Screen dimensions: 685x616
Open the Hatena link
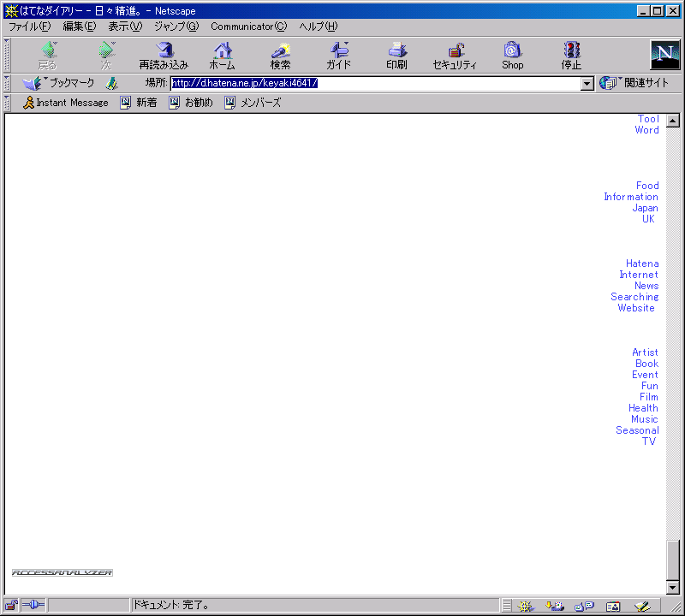click(642, 264)
